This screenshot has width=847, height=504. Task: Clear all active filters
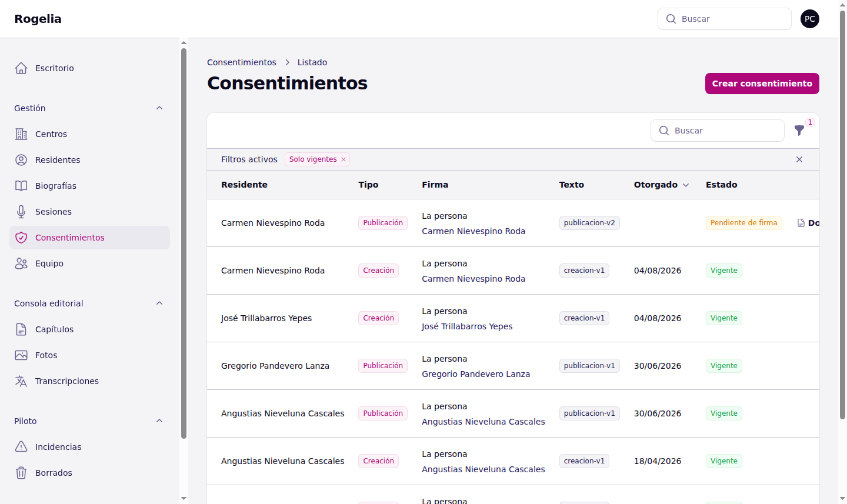[799, 159]
